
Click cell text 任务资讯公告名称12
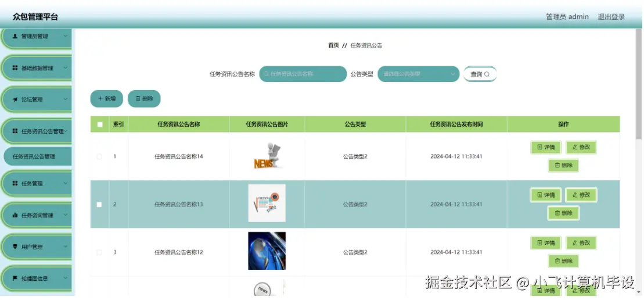pyautogui.click(x=179, y=252)
